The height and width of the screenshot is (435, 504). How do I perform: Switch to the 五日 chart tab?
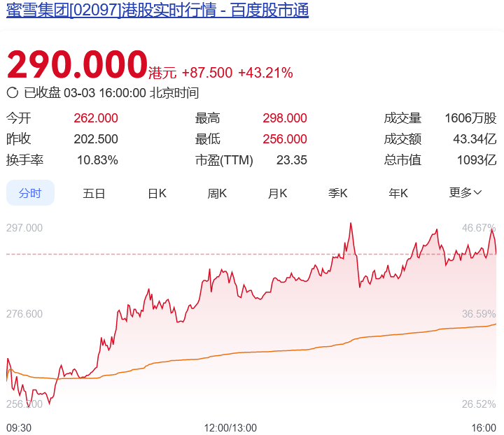94,193
